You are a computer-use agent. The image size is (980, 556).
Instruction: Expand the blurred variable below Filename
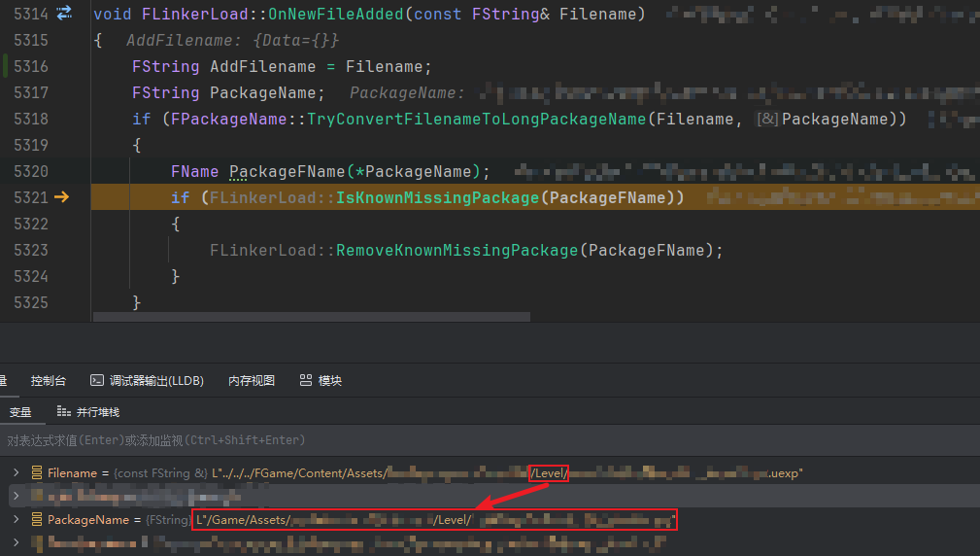(15, 497)
